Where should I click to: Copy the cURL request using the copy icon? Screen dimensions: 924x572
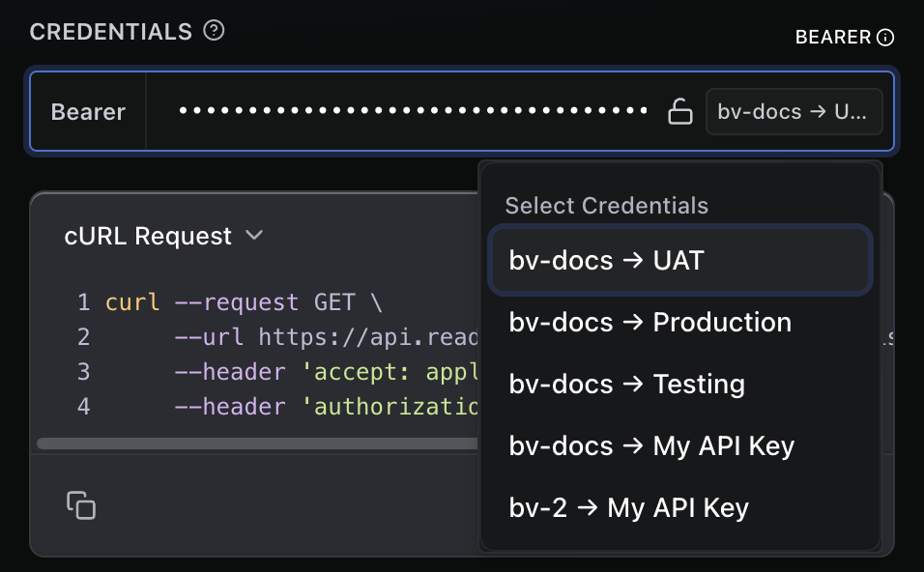tap(81, 504)
